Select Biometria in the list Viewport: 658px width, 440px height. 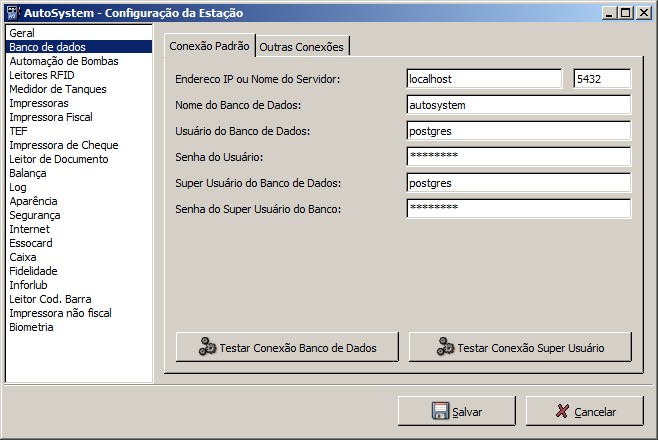point(79,327)
